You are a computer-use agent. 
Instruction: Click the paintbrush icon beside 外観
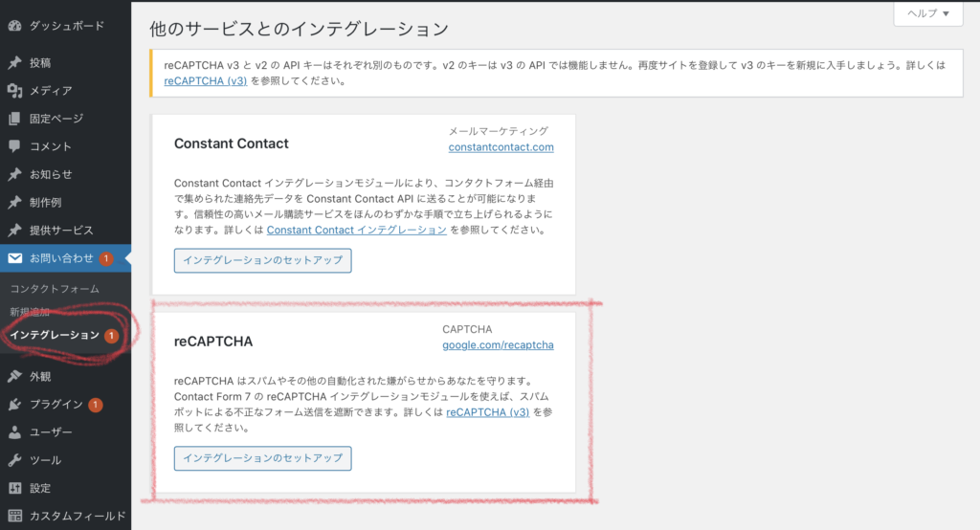coord(15,376)
